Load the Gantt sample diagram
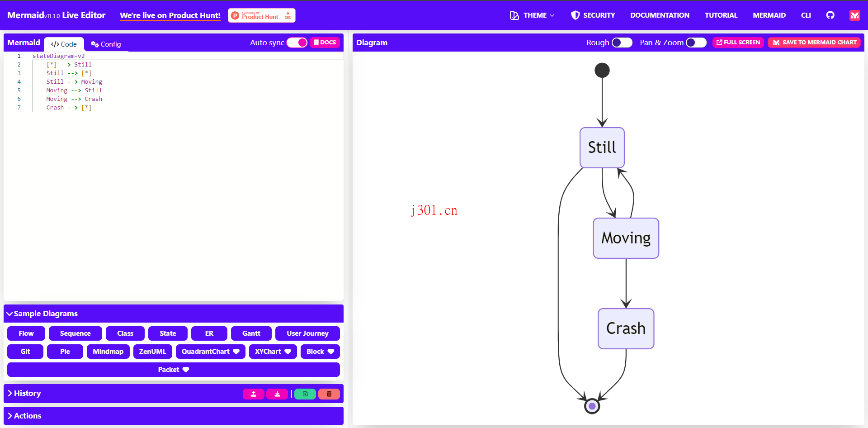868x428 pixels. coord(251,333)
